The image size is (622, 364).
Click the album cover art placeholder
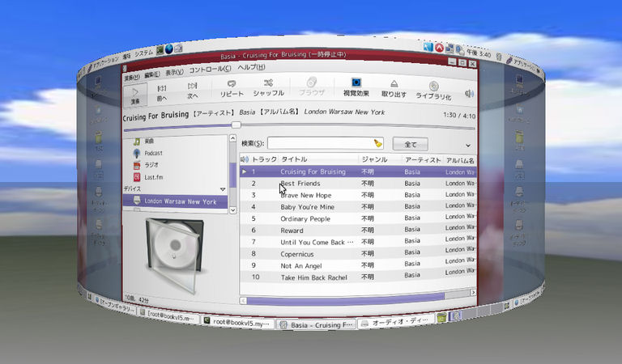click(x=175, y=255)
